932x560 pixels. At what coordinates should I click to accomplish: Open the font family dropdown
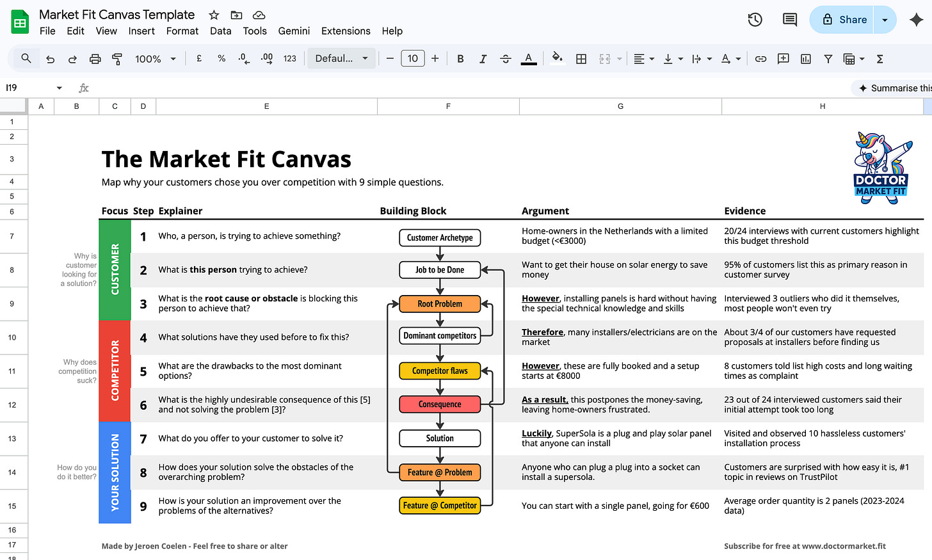coord(341,58)
